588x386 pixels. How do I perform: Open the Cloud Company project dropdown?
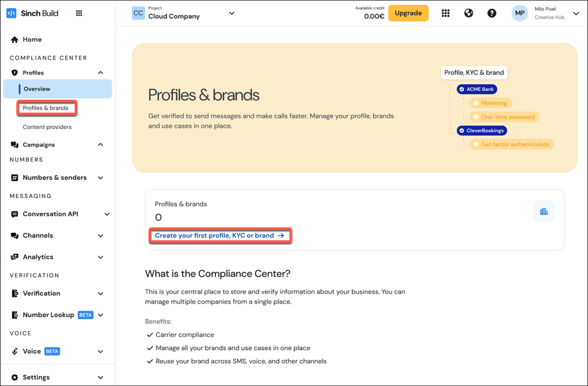point(232,13)
